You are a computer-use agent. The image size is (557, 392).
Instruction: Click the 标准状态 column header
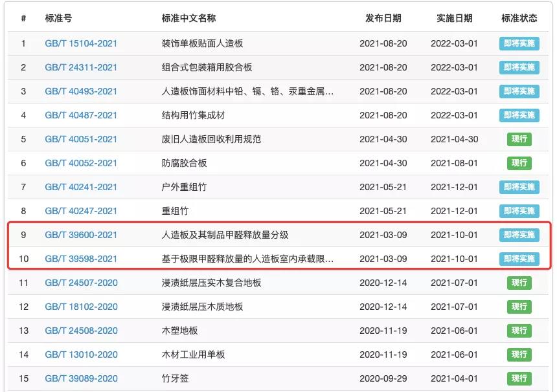(x=519, y=18)
